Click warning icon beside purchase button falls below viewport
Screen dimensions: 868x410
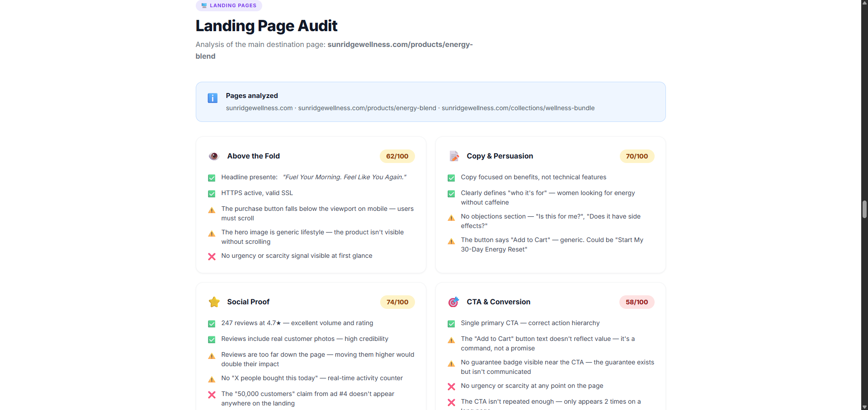click(x=212, y=210)
